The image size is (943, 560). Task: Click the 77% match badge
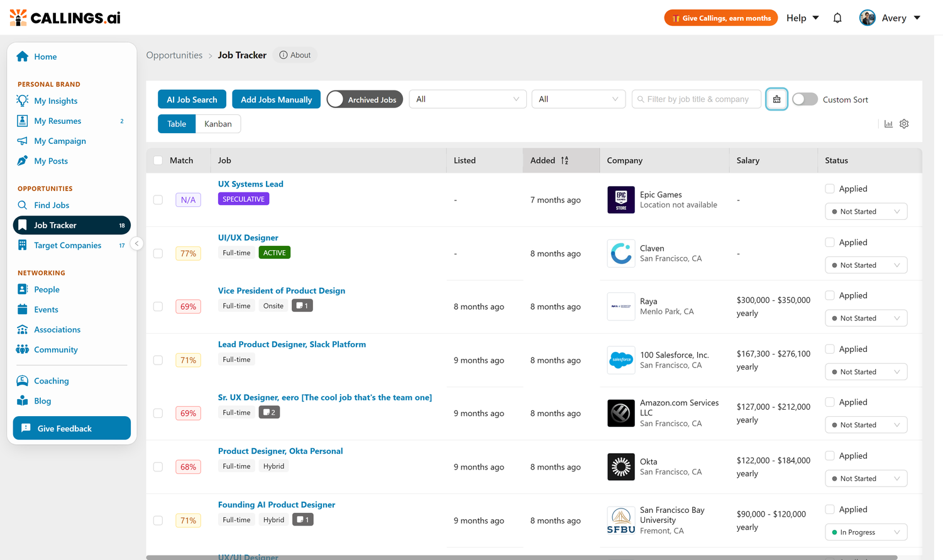[188, 253]
